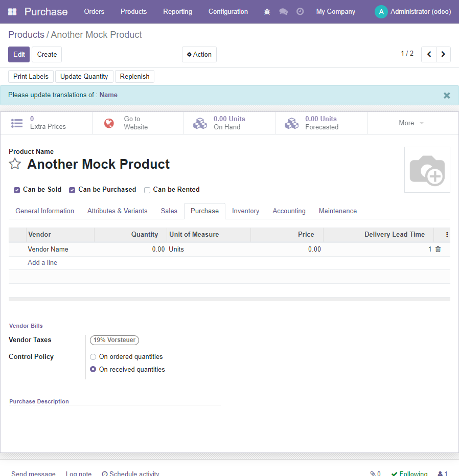
Task: Click the Log note button
Action: 79,473
